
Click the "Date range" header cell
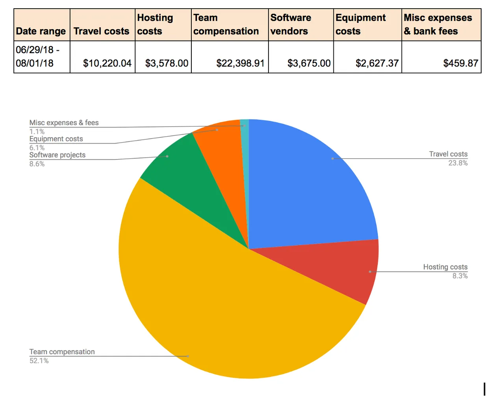point(42,25)
